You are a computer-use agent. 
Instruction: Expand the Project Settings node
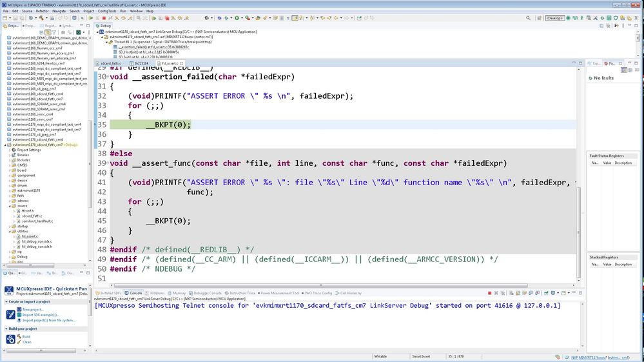click(10, 150)
